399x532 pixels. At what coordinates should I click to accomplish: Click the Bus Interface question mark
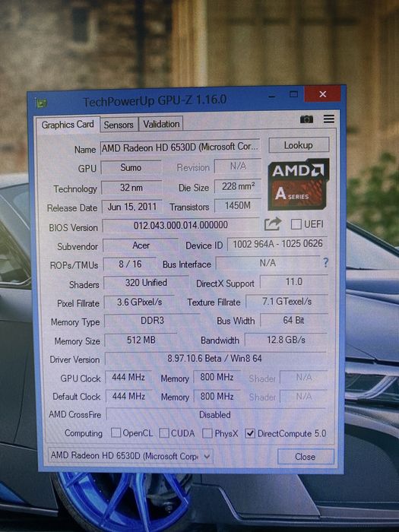326,262
